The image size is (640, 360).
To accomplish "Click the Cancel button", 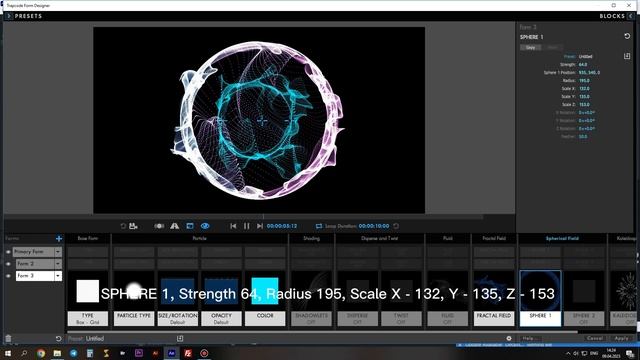I will (595, 338).
